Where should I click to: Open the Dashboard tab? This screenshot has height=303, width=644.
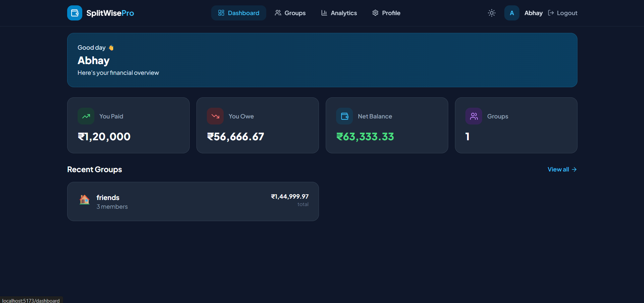[238, 13]
